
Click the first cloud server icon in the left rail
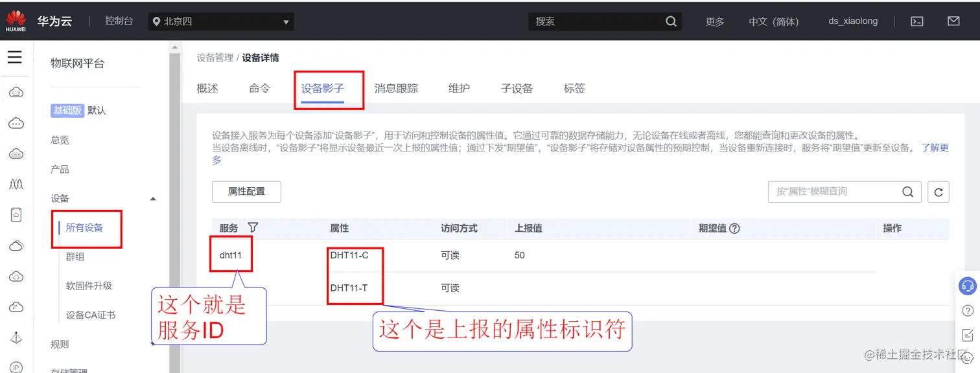pos(16,93)
